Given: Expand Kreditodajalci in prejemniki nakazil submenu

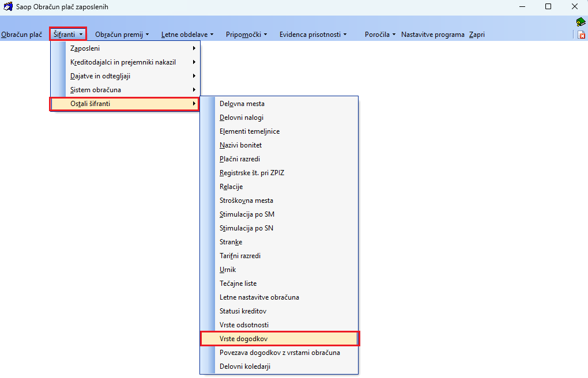Looking at the screenshot, I should click(125, 62).
